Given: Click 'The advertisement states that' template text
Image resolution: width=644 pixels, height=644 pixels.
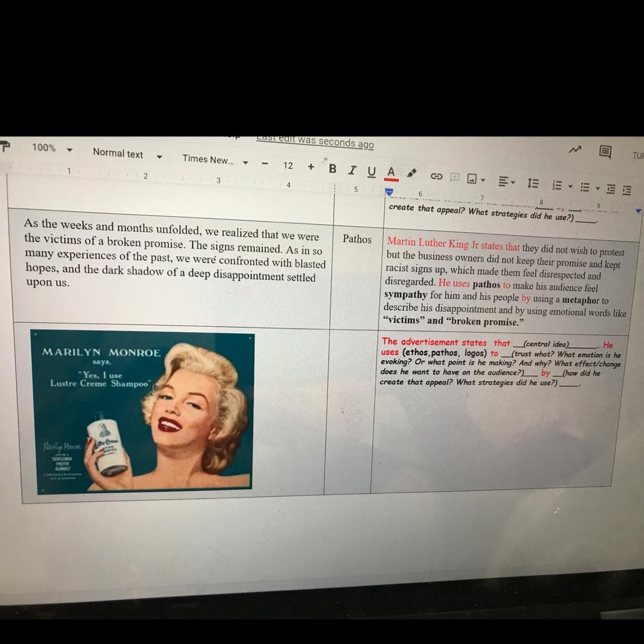Looking at the screenshot, I should (445, 342).
